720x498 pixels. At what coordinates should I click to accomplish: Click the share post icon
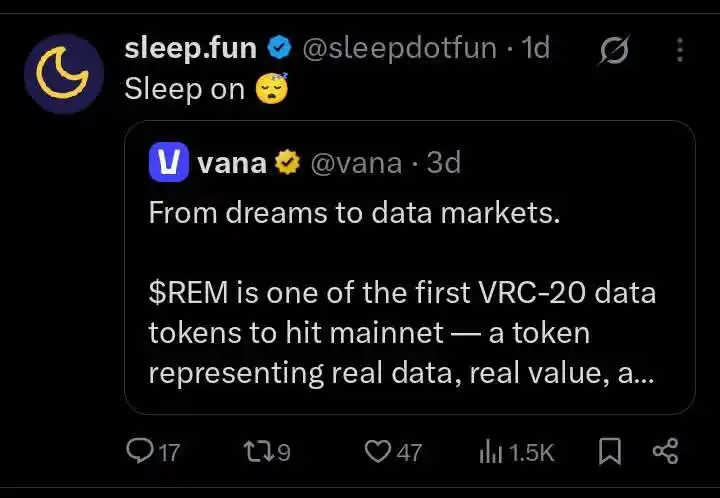tap(665, 451)
